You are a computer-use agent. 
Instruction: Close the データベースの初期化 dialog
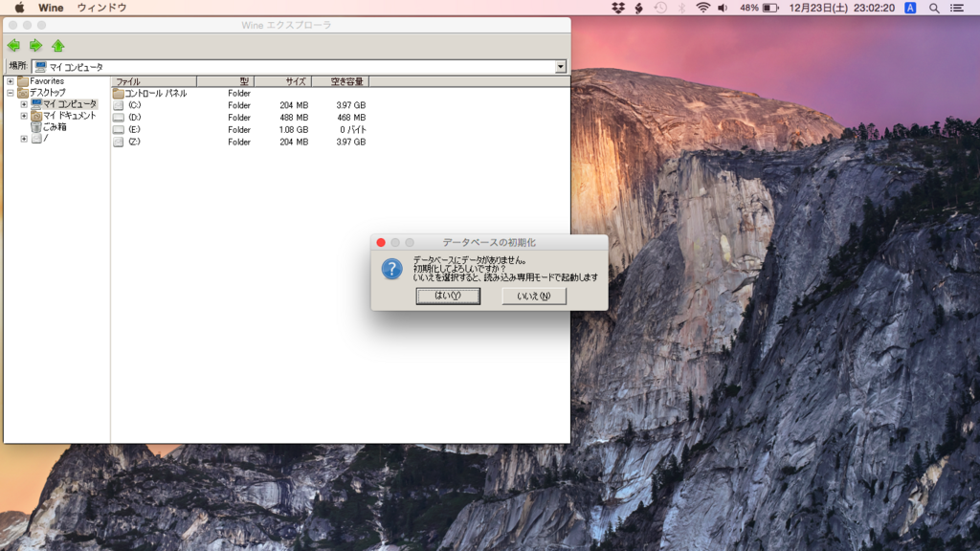point(381,242)
